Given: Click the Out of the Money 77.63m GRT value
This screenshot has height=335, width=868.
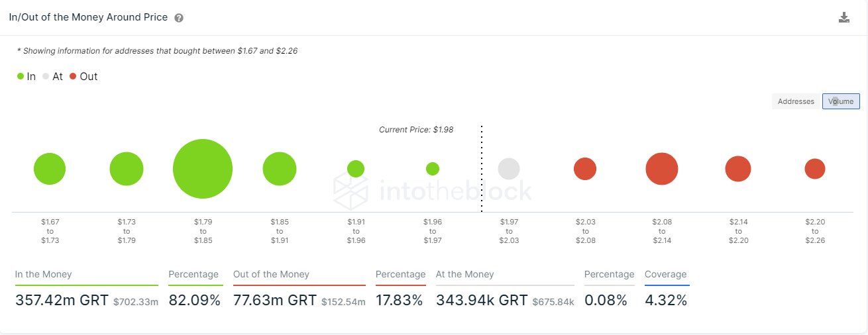Looking at the screenshot, I should 274,300.
